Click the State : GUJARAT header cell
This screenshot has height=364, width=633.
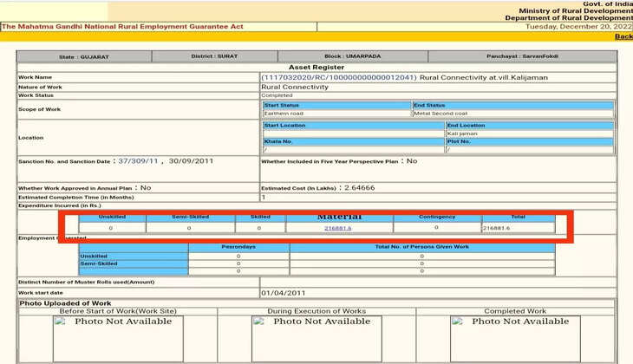point(84,57)
